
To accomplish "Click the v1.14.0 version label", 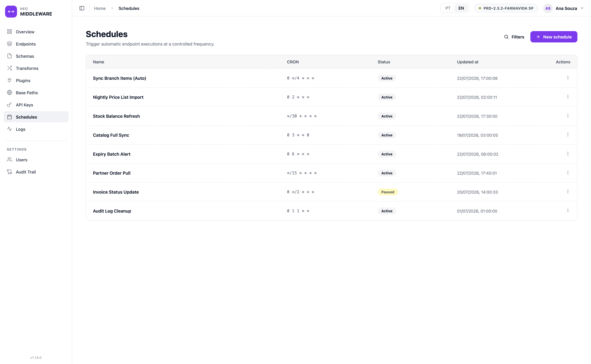I will point(36,358).
